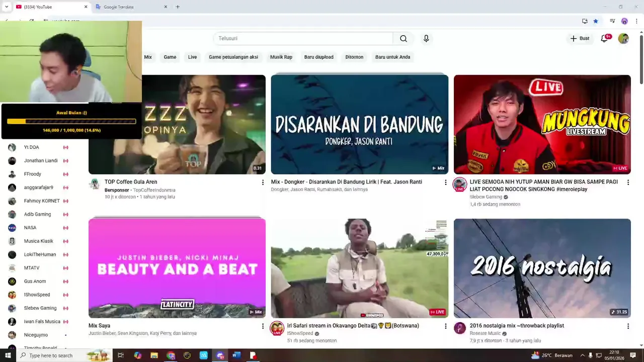This screenshot has width=644, height=362.
Task: Open Roseate Music channel link
Action: [485, 333]
